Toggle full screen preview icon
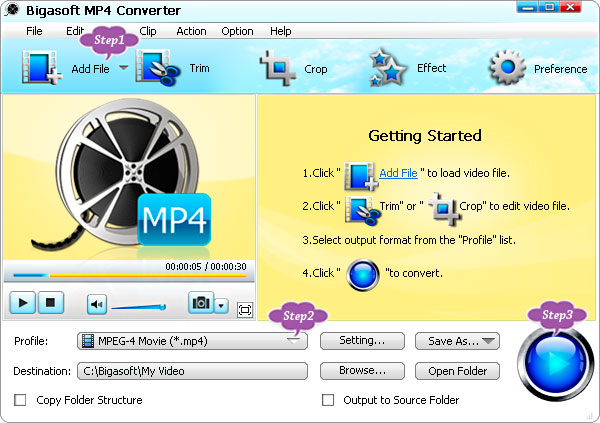Screen dimensions: 600x423 click(x=245, y=310)
